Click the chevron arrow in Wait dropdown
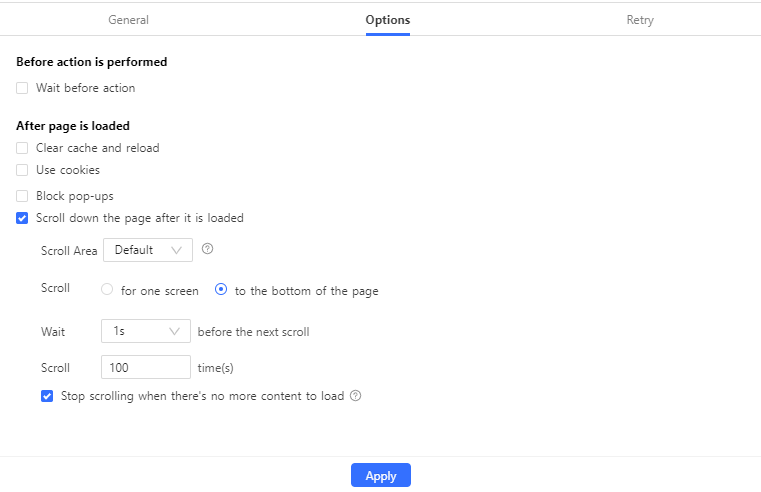Image resolution: width=761 pixels, height=492 pixels. pos(176,331)
